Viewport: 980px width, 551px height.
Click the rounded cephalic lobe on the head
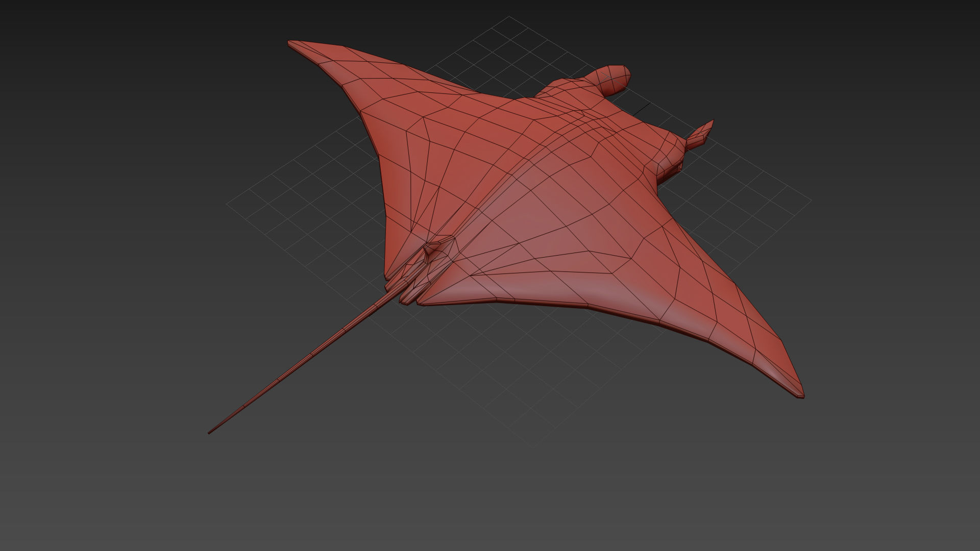point(614,80)
